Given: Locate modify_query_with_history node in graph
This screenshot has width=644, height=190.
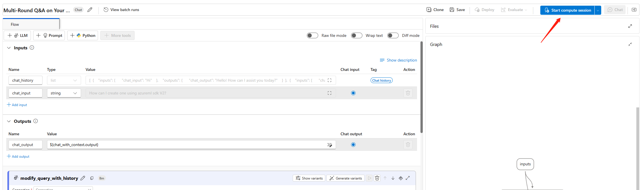Looking at the screenshot, I should [x=401, y=178].
